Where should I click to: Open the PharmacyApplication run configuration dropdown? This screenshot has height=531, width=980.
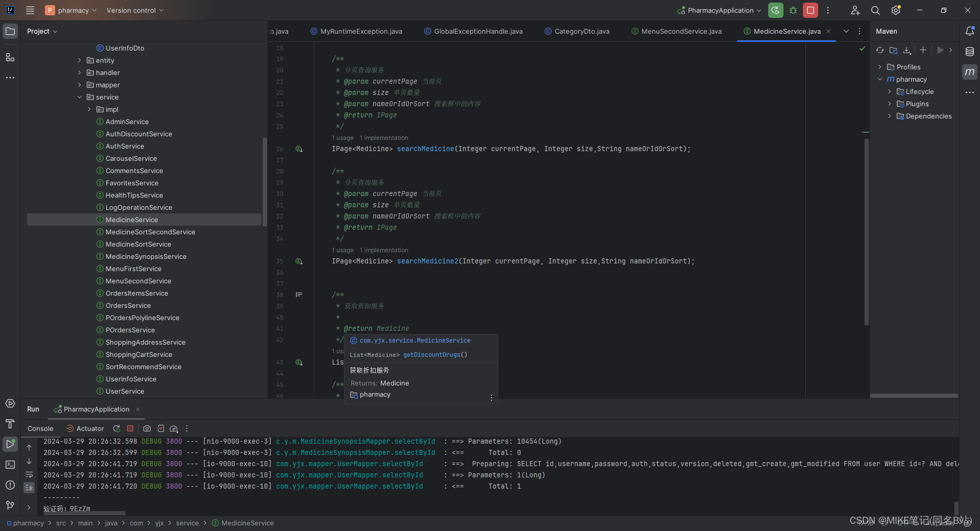[719, 10]
